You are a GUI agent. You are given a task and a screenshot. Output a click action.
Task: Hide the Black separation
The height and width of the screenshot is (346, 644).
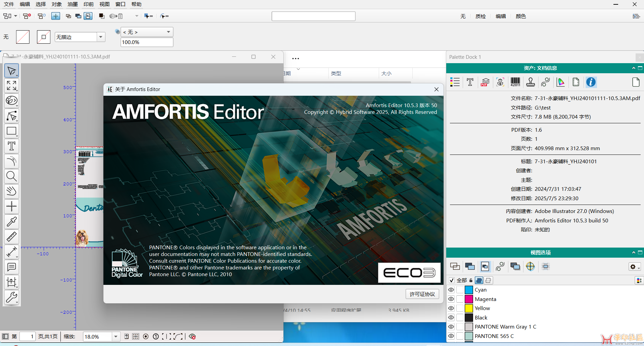[x=451, y=317]
